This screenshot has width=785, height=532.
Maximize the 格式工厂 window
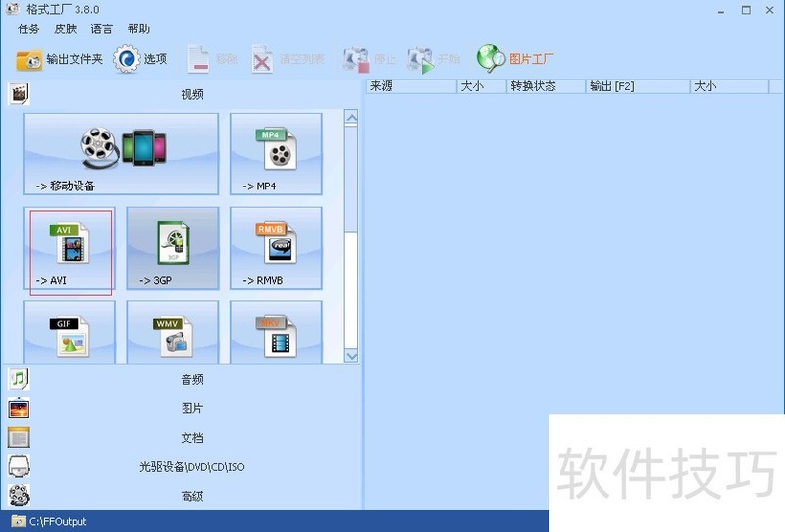click(x=746, y=10)
